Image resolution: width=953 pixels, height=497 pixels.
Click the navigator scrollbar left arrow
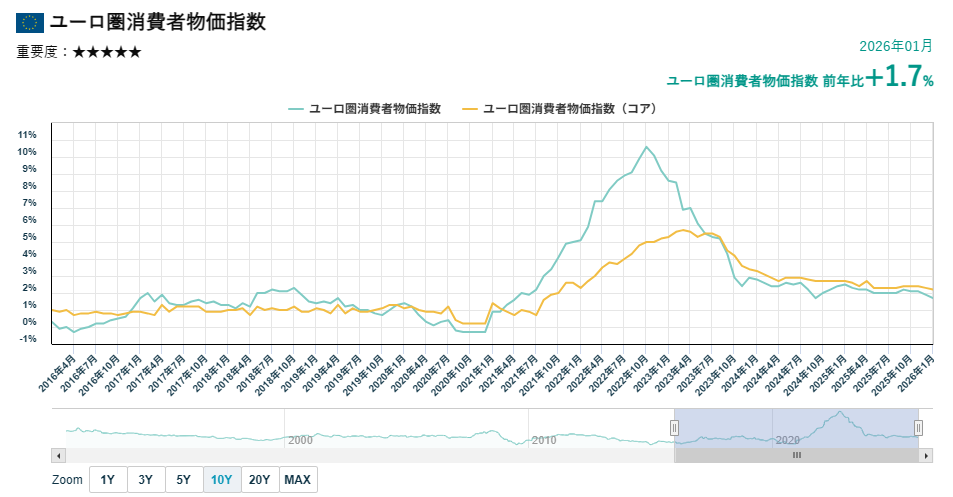tap(58, 455)
